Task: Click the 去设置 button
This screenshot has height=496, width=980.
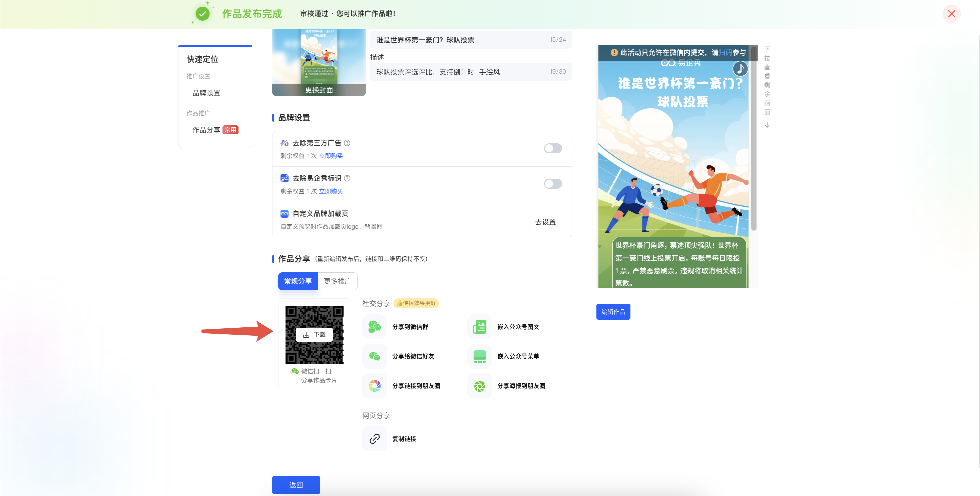Action: pyautogui.click(x=545, y=222)
